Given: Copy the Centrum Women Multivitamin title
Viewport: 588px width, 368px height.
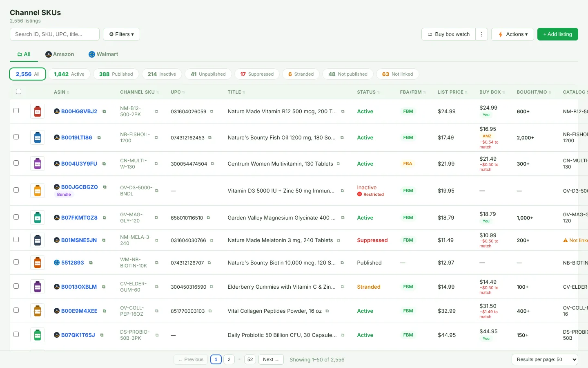Looking at the screenshot, I should pos(339,164).
